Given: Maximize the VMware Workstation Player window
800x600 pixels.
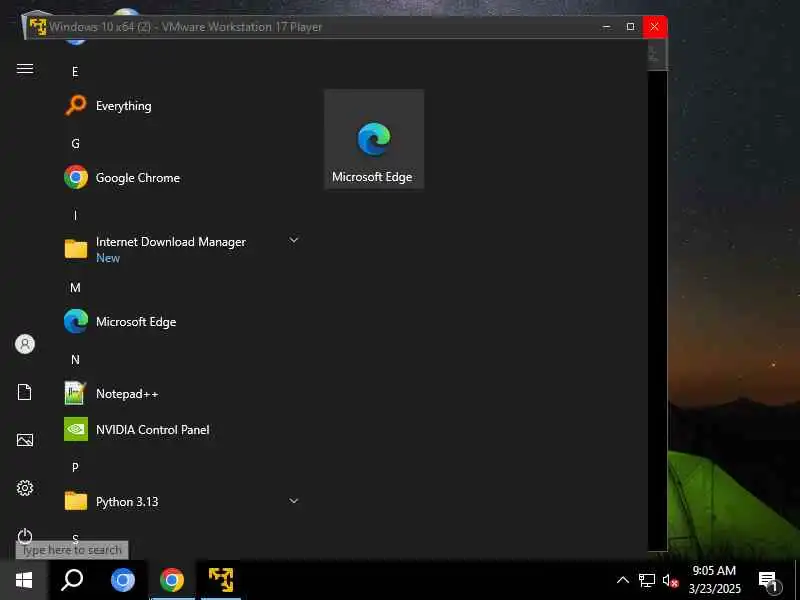Looking at the screenshot, I should point(631,27).
